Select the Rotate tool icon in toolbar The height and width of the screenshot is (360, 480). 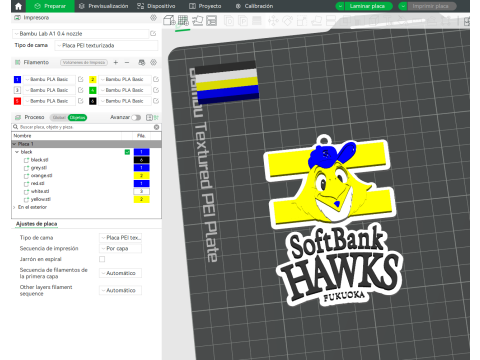(x=287, y=21)
